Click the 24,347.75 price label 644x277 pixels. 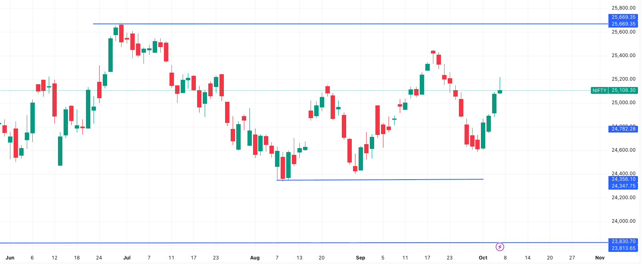pos(623,186)
